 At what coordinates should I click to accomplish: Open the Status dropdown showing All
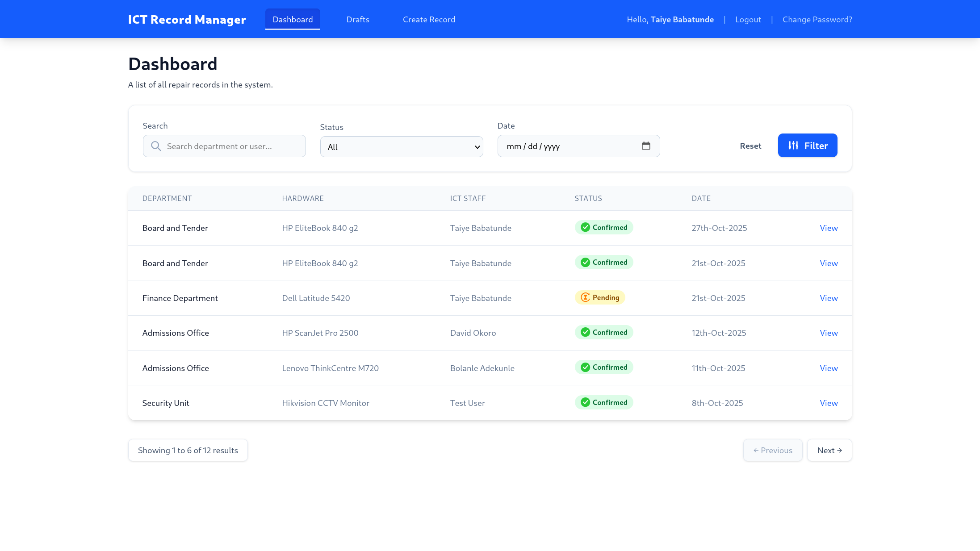point(401,147)
